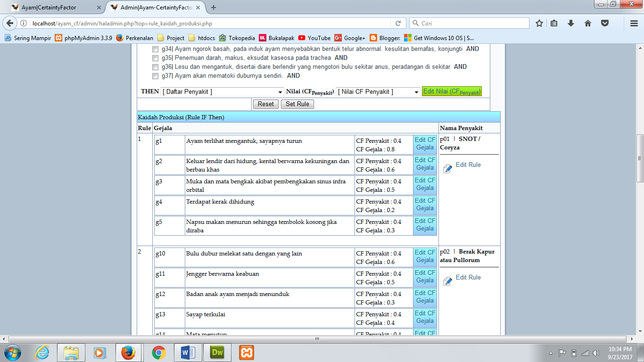The image size is (644, 362).
Task: Open the Tokopedia bookmark
Action: (x=237, y=38)
